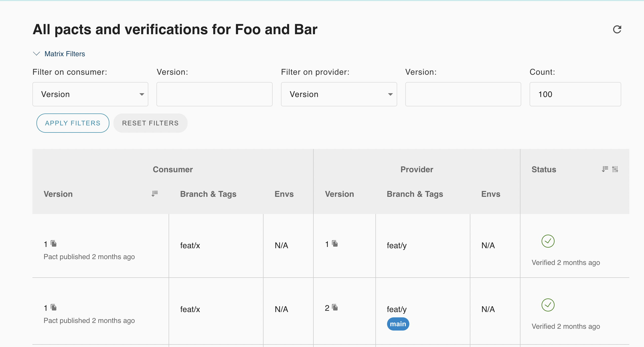Image resolution: width=644 pixels, height=347 pixels.
Task: Copy consumer version 1 in first row
Action: (x=54, y=244)
